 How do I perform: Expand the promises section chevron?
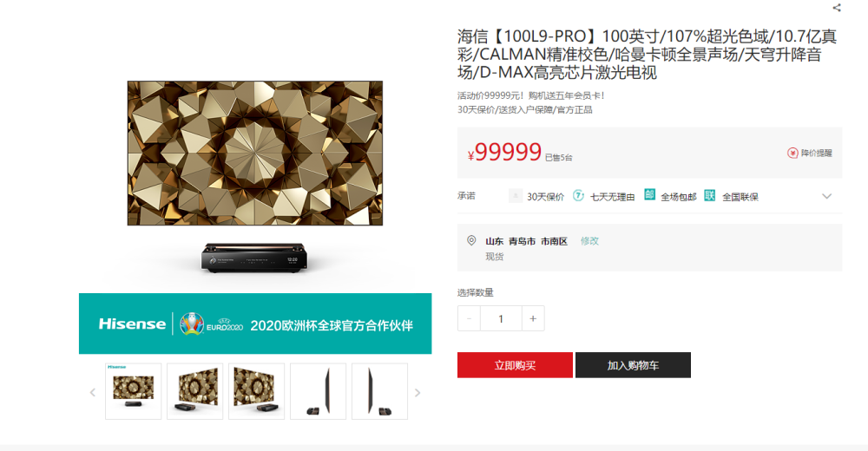tap(826, 196)
